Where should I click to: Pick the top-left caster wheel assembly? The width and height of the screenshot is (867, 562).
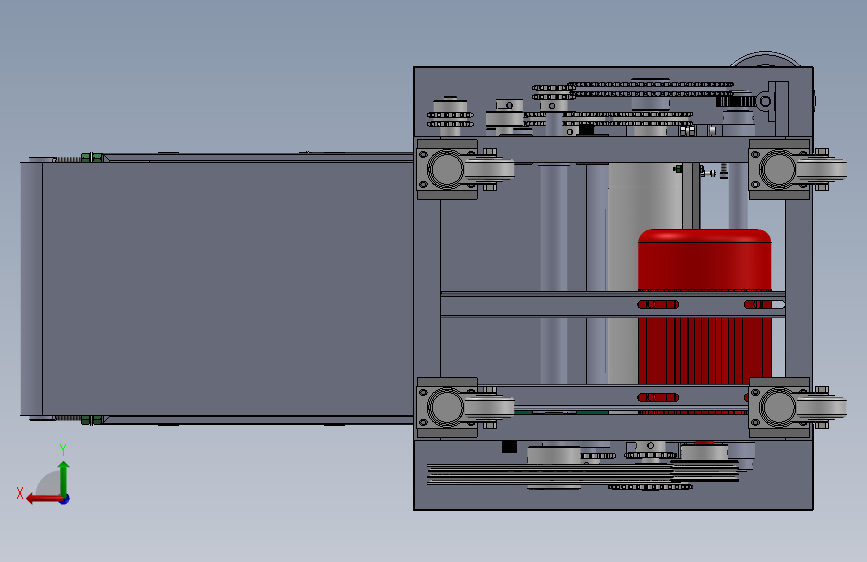[465, 169]
